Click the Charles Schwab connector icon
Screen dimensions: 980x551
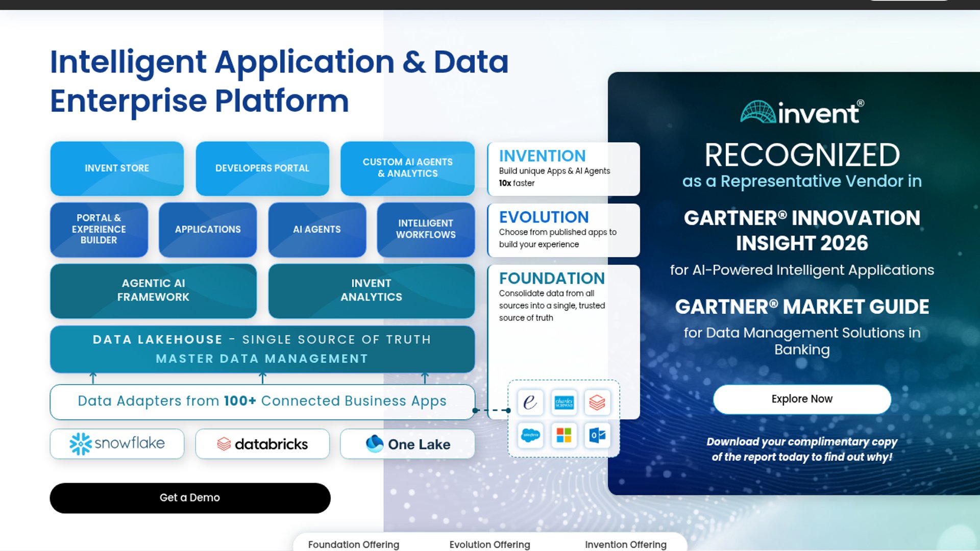click(564, 403)
